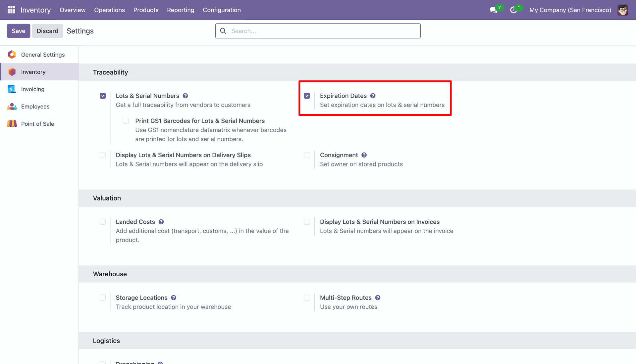Enable the Consignment checkbox
636x364 pixels.
click(307, 155)
